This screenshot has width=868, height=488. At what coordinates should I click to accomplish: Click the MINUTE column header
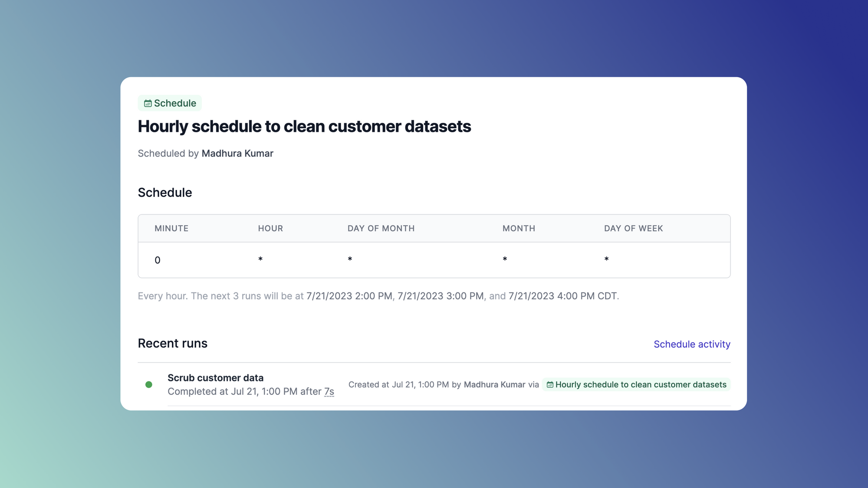171,228
